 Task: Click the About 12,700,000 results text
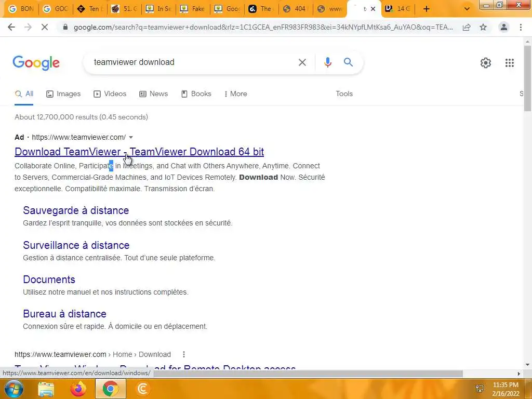coord(81,117)
